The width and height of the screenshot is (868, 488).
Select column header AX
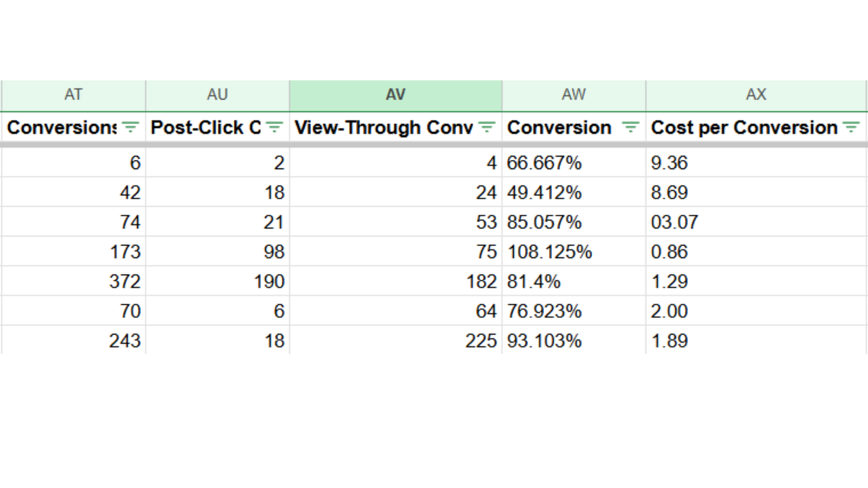coord(755,94)
